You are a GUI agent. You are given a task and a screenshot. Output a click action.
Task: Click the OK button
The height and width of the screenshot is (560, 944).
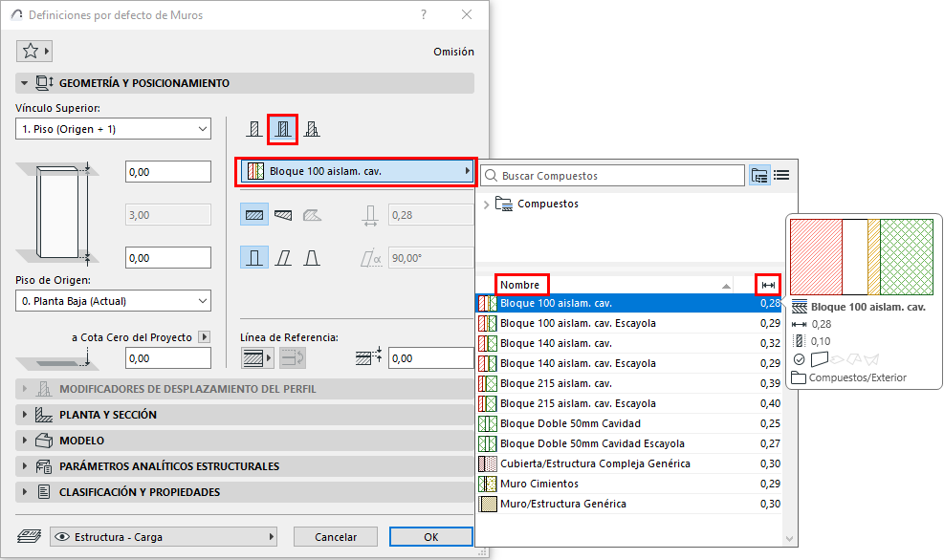coord(431,536)
